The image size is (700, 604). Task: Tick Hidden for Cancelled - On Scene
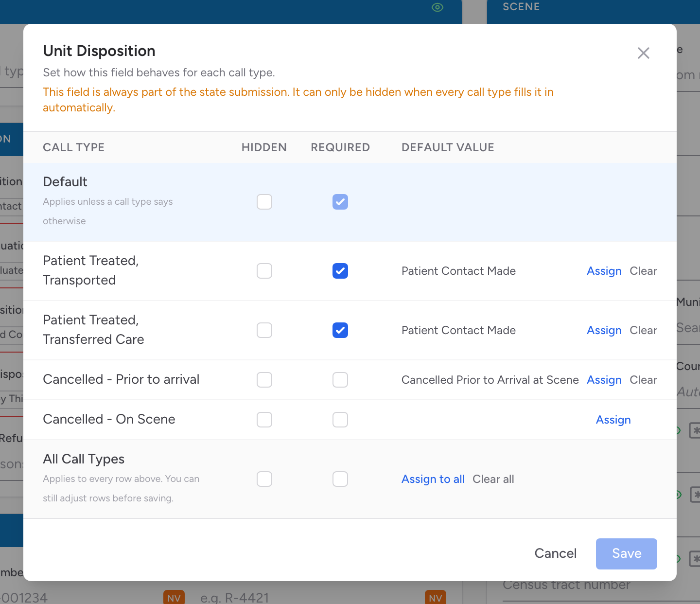pyautogui.click(x=264, y=420)
